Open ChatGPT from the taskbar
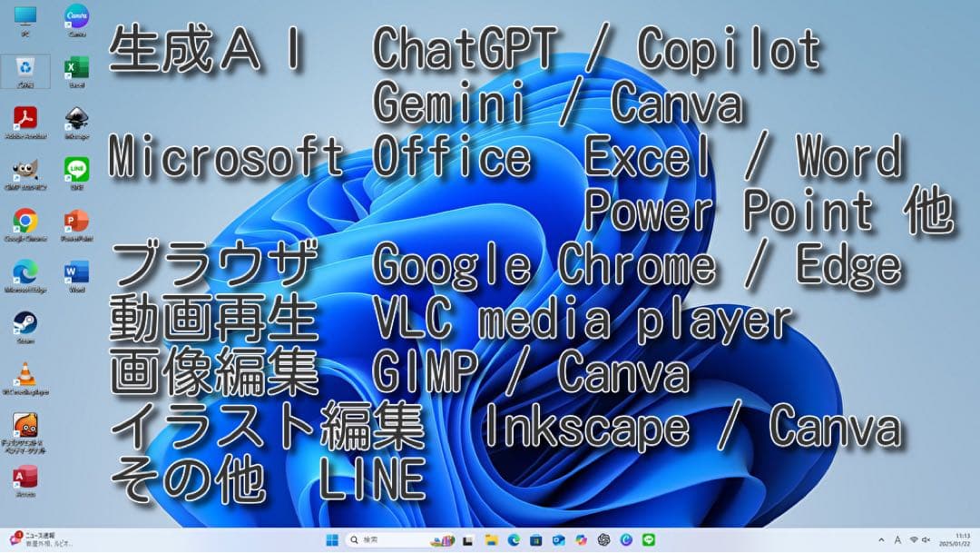 tap(603, 539)
